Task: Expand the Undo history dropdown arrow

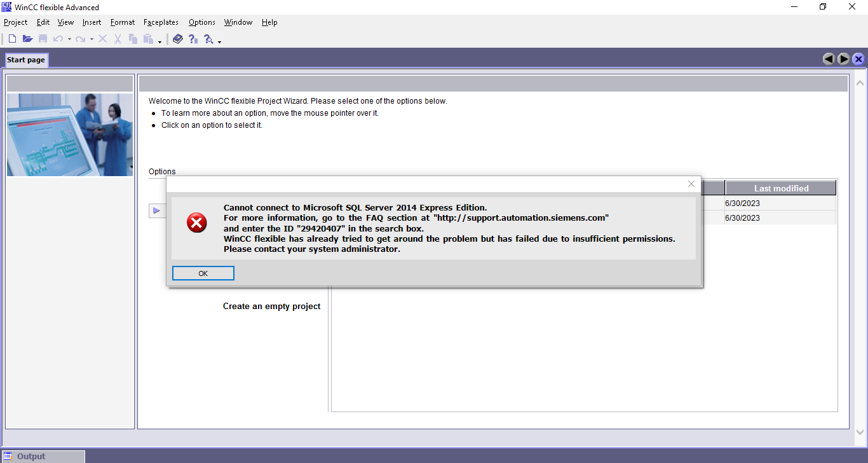Action: (69, 39)
